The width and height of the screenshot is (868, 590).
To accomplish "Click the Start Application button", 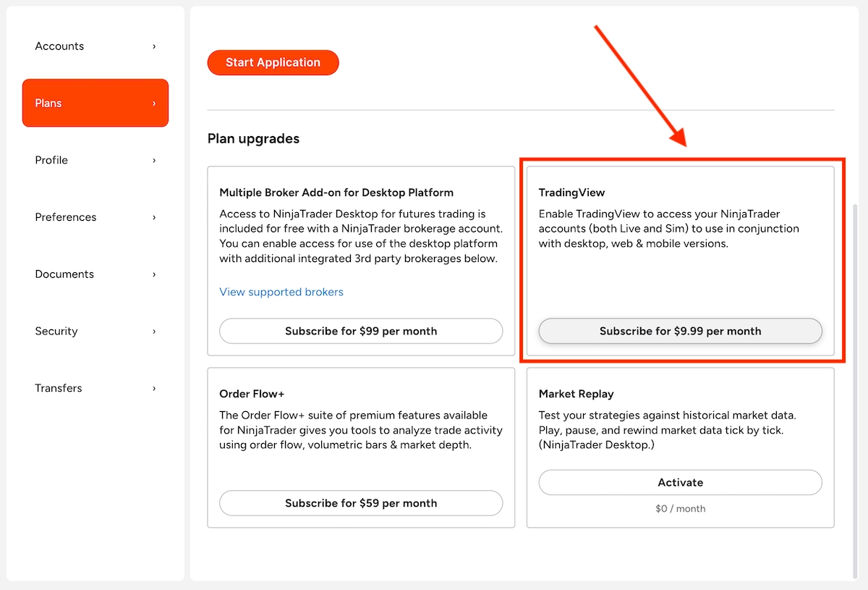I will (273, 62).
